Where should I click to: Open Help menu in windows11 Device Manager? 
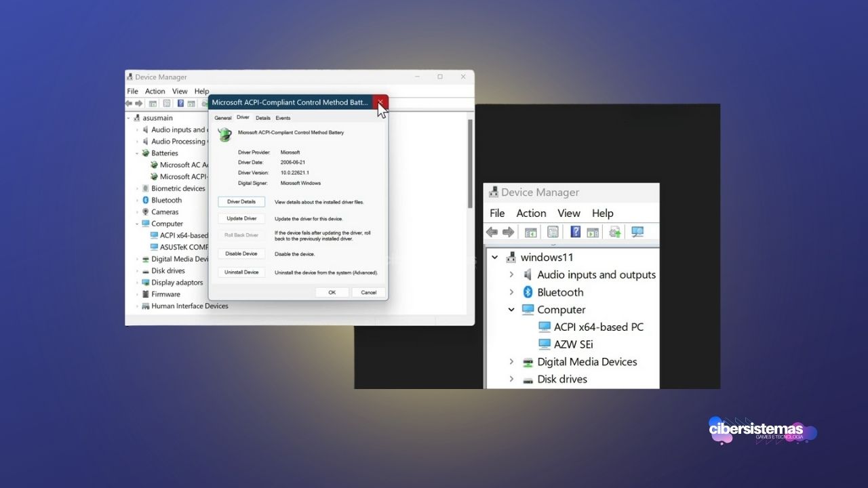point(602,213)
